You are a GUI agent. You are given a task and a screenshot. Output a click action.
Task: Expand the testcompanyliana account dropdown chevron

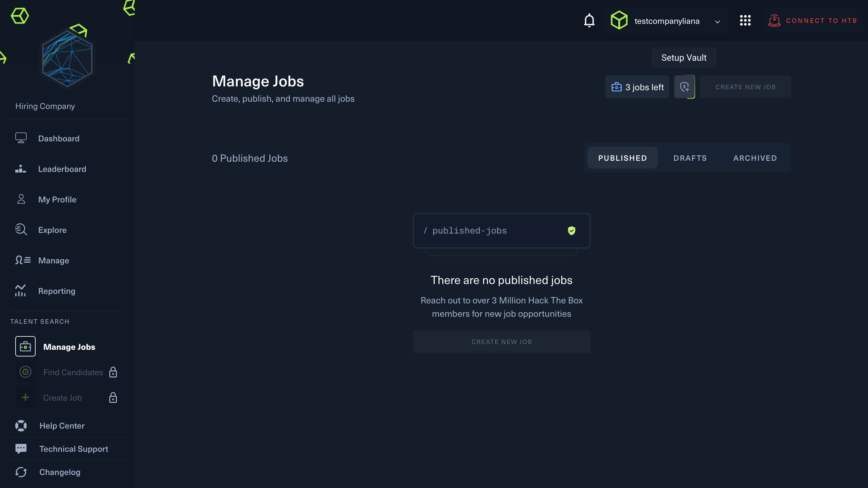coord(717,22)
